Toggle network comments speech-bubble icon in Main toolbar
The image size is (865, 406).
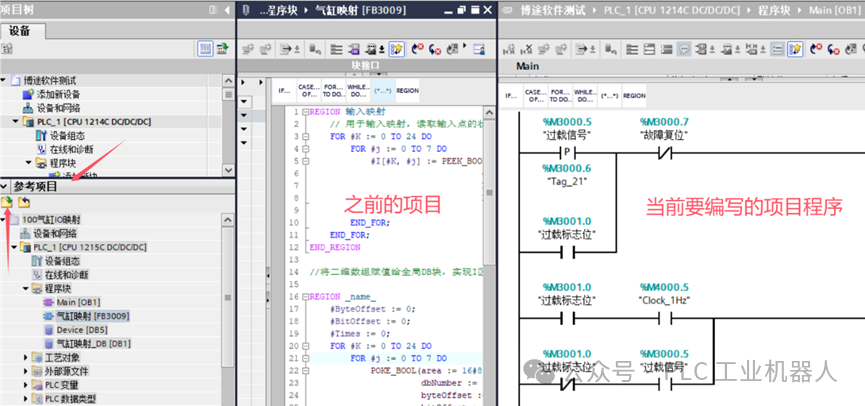pyautogui.click(x=684, y=49)
